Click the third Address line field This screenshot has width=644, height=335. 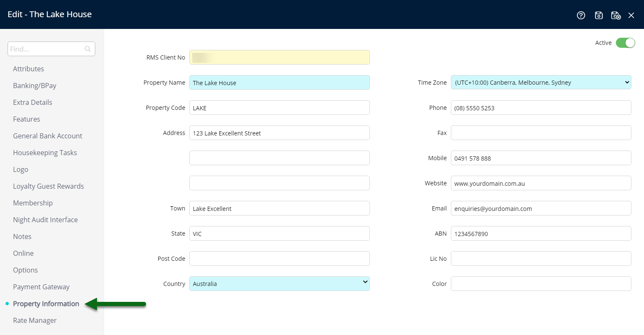(x=279, y=183)
